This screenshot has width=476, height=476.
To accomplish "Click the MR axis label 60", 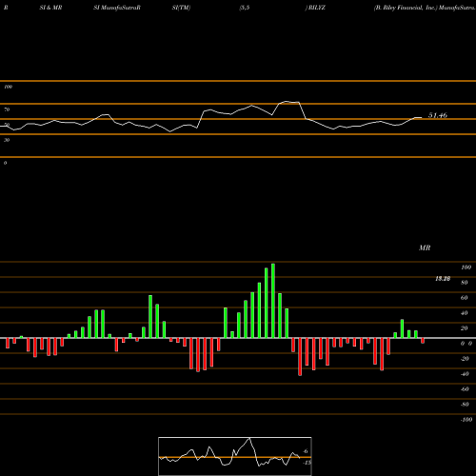I will pyautogui.click(x=465, y=298).
